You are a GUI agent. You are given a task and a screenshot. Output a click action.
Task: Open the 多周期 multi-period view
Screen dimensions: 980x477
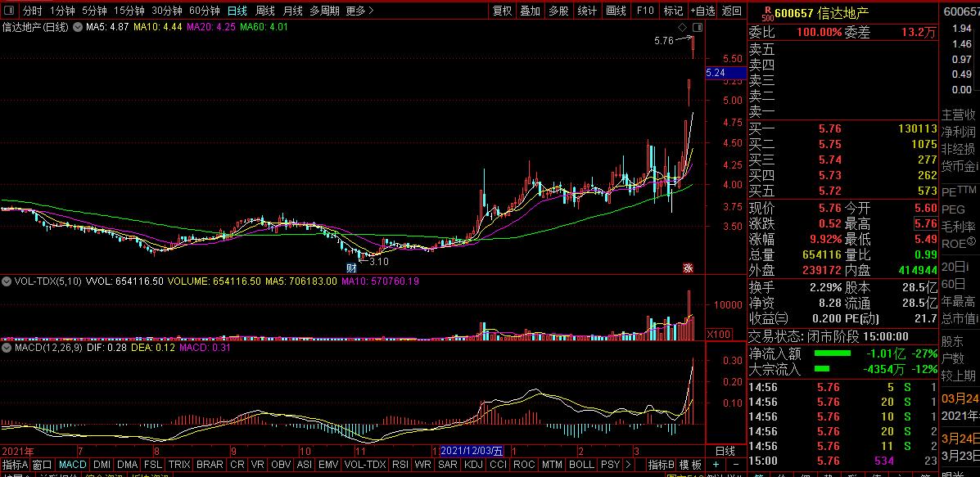point(324,11)
